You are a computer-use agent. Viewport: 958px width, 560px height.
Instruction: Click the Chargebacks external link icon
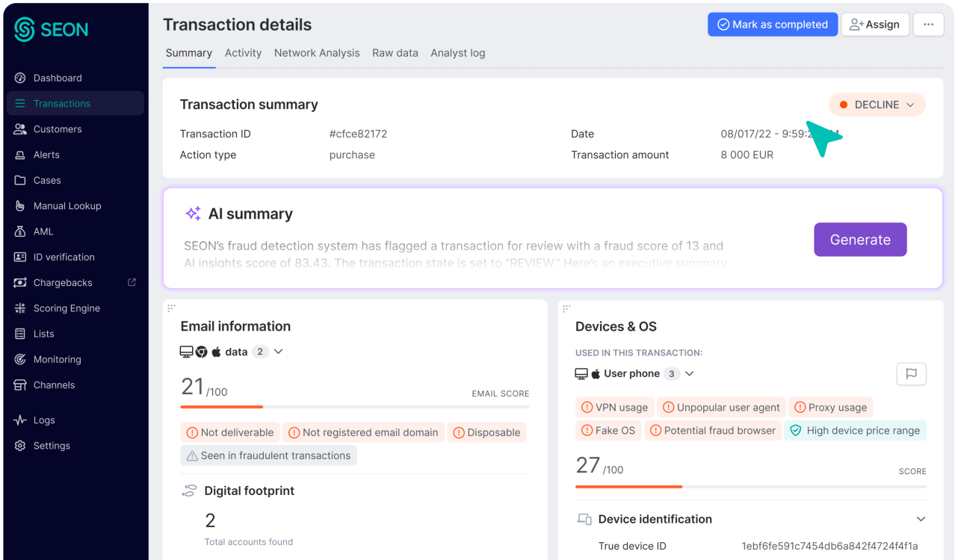(x=132, y=282)
